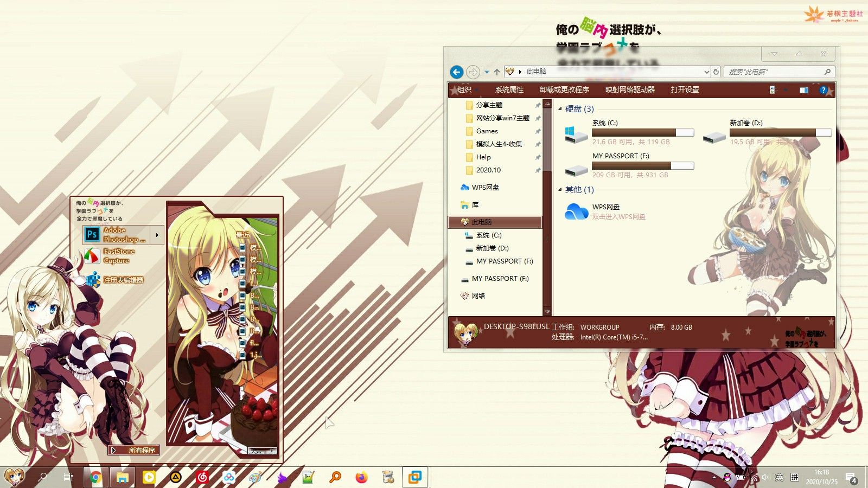This screenshot has height=488, width=868.
Task: Open Google Chrome on the taskbar
Action: pos(96,477)
